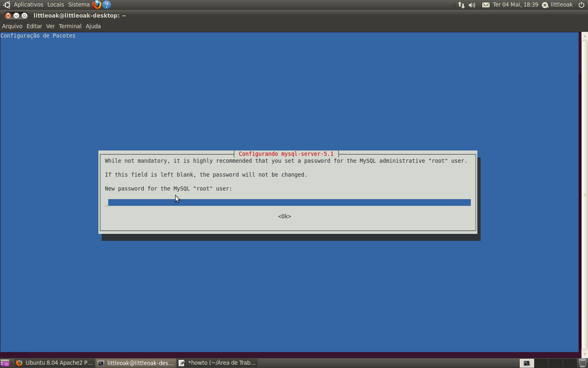
Task: Click the Ubuntu logo icon
Action: pos(7,4)
